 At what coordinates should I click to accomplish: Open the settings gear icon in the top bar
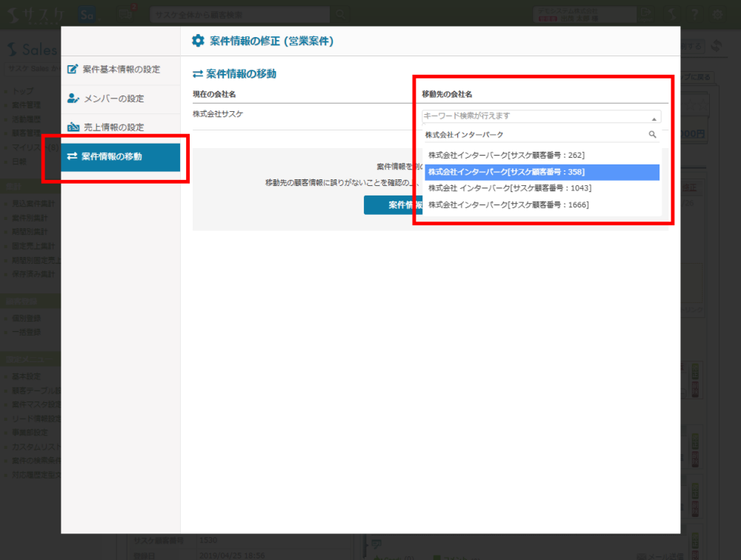(x=717, y=15)
